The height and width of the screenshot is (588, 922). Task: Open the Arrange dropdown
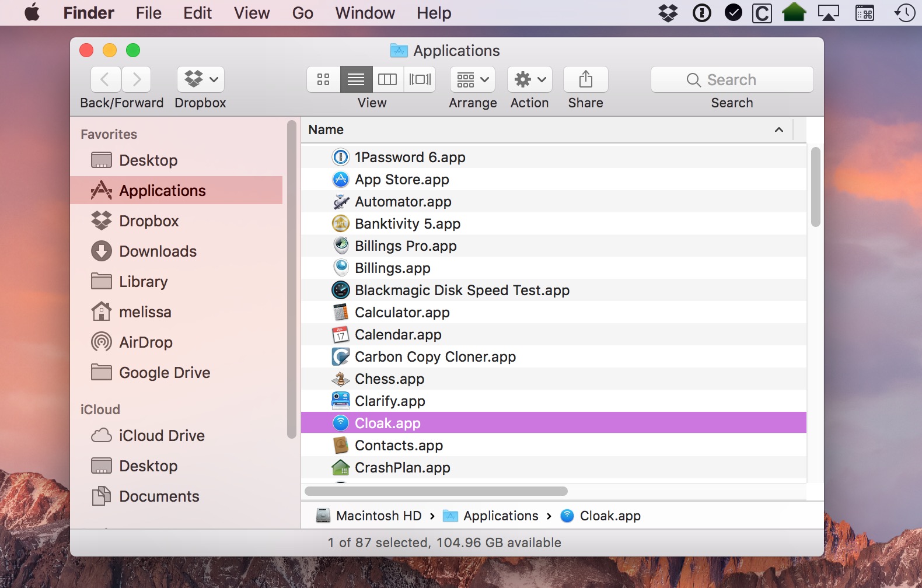(473, 79)
